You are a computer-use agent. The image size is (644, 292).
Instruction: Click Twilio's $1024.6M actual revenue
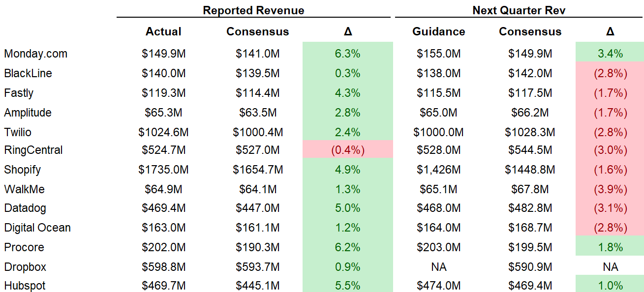(164, 132)
